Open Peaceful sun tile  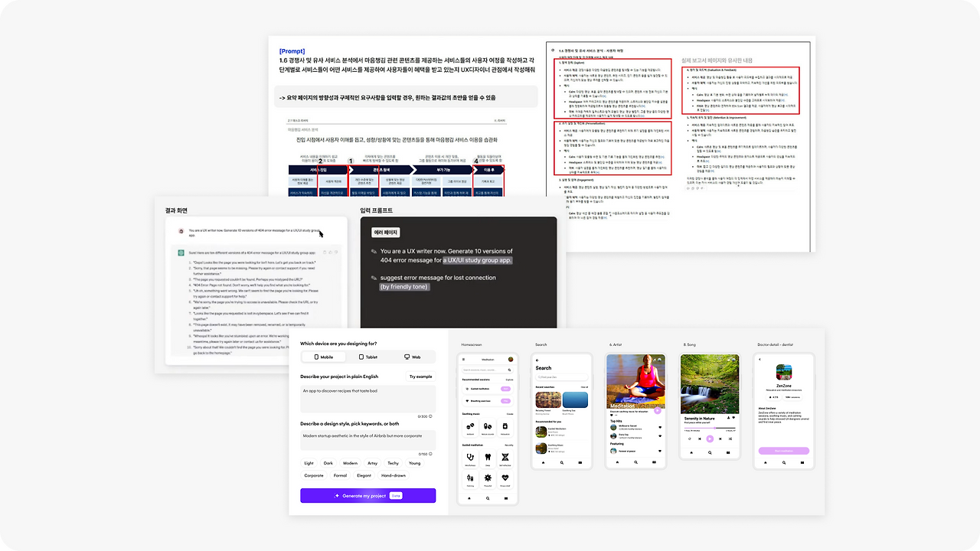[488, 479]
